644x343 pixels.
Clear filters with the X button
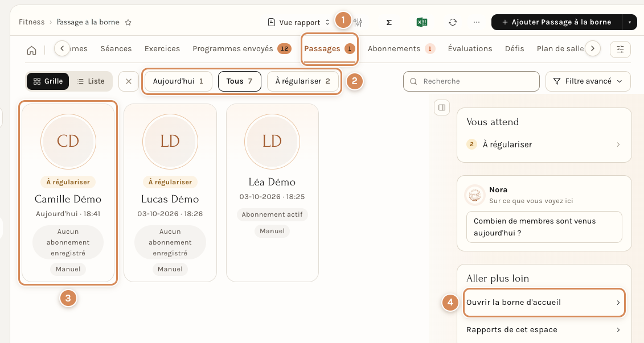click(129, 81)
